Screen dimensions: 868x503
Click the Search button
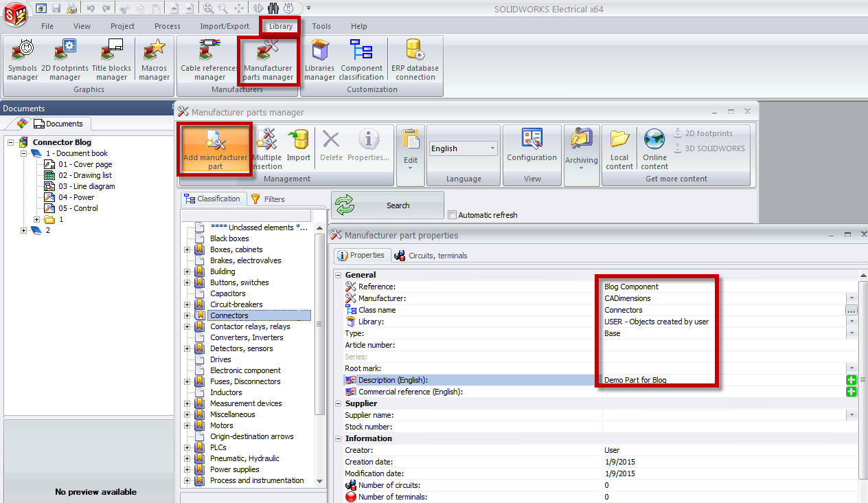click(x=387, y=205)
